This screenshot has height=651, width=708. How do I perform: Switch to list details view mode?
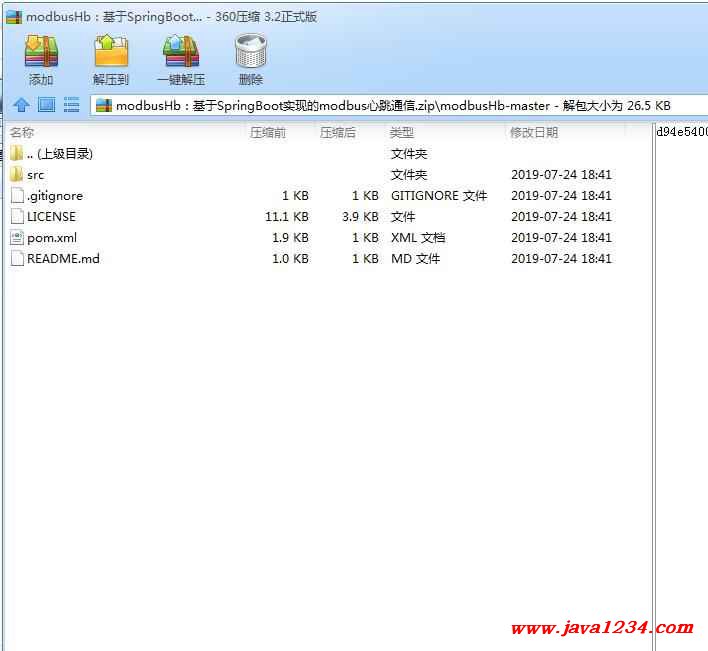(71, 105)
